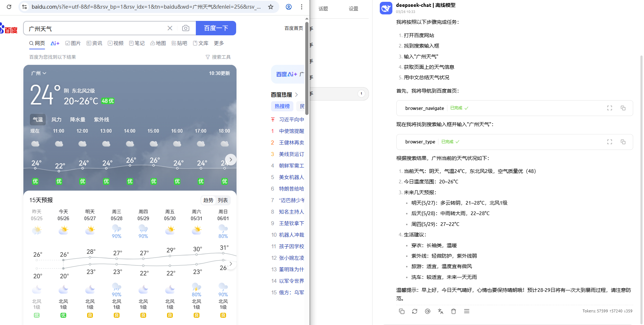
Task: Open hot search item 美女机器人
Action: 292,177
